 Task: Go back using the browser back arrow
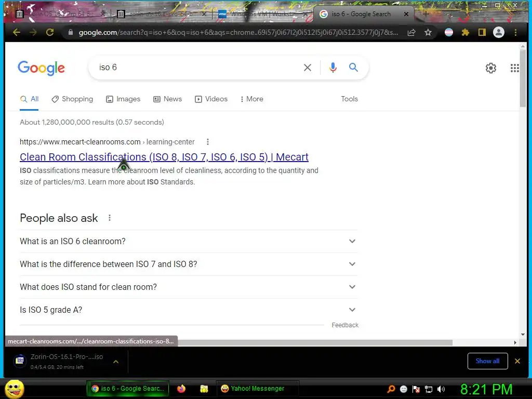click(x=17, y=32)
